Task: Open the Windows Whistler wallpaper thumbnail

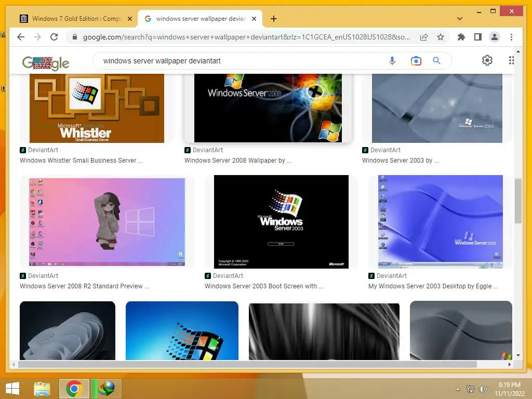Action: coord(97,108)
